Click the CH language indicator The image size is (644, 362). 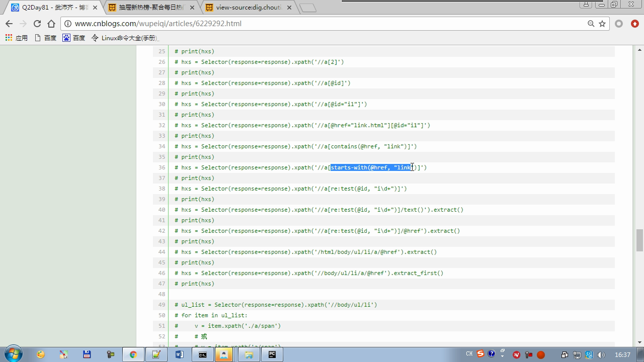tap(469, 354)
